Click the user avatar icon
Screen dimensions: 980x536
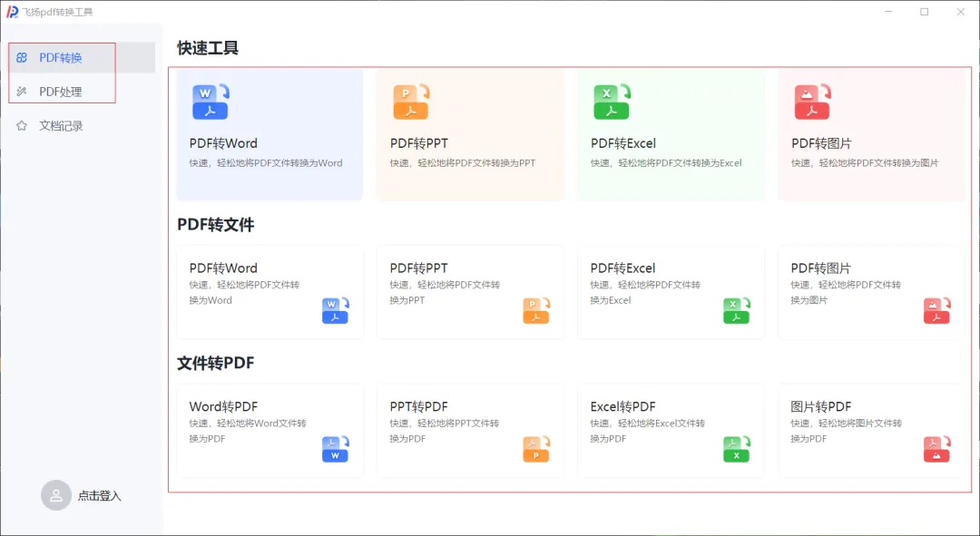pos(56,495)
